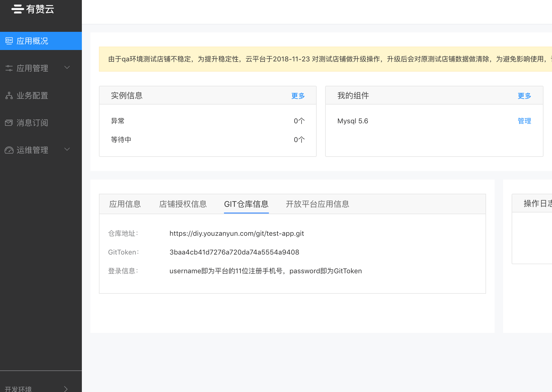Expand the 应用管理 chevron
The width and height of the screenshot is (552, 392).
[67, 68]
